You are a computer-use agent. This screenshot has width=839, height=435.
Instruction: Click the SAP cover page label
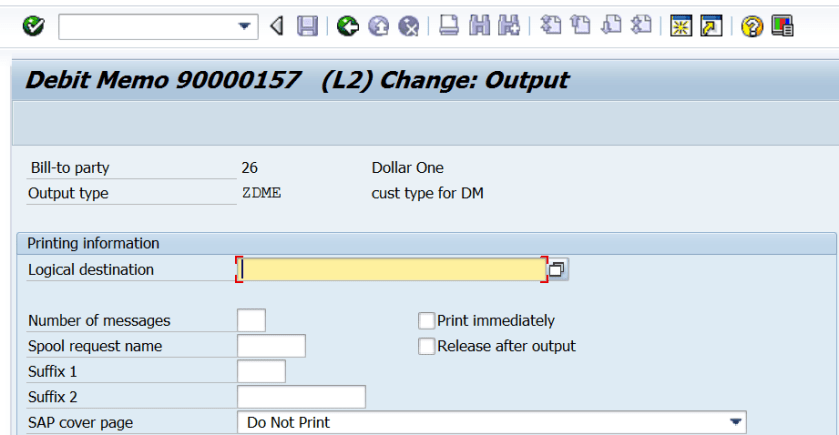click(x=80, y=423)
